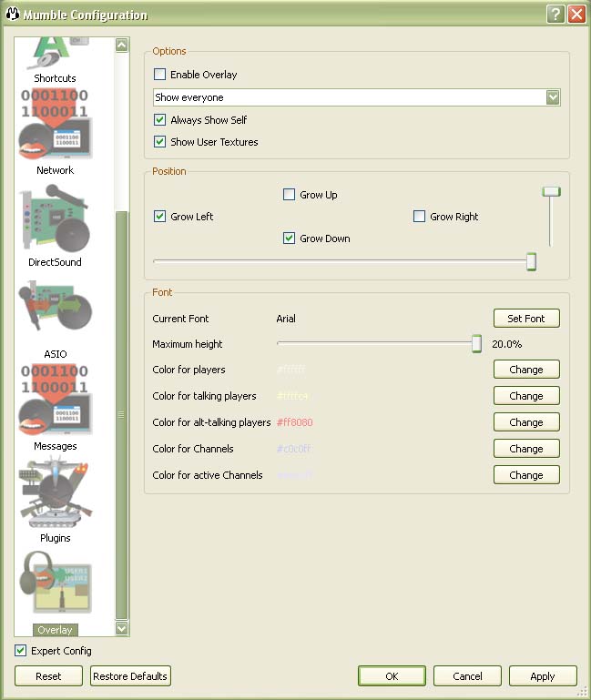
Task: Click the Current Font label
Action: tap(180, 319)
